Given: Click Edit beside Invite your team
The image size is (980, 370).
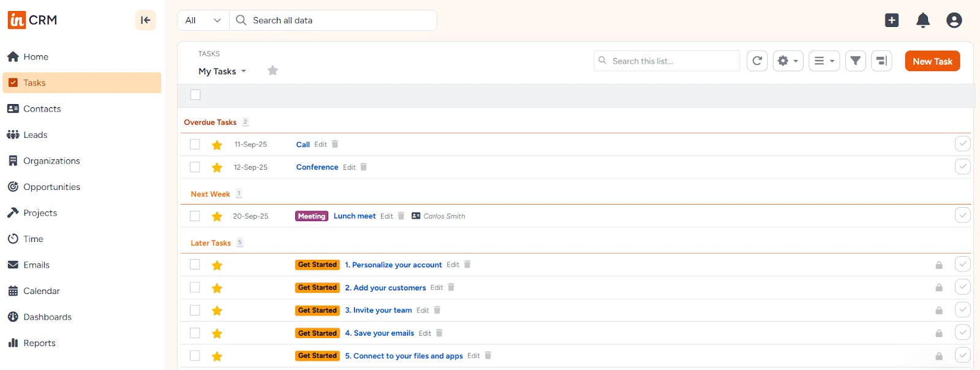Looking at the screenshot, I should click(x=423, y=311).
